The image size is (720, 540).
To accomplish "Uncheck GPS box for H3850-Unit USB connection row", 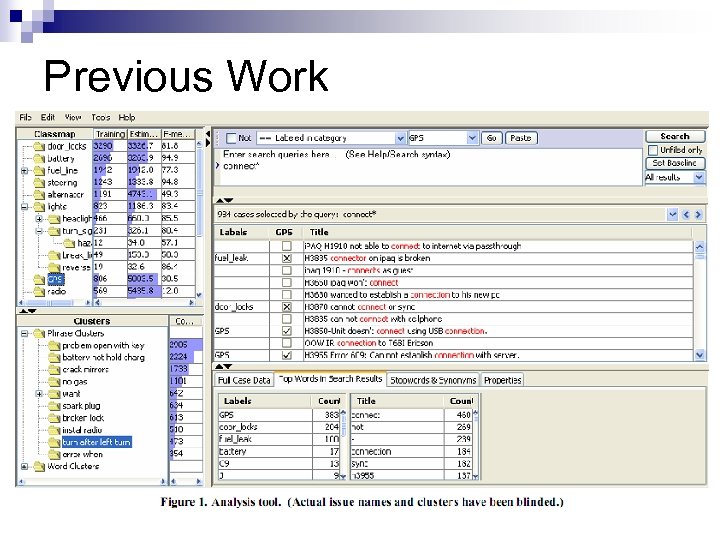I will point(287,331).
